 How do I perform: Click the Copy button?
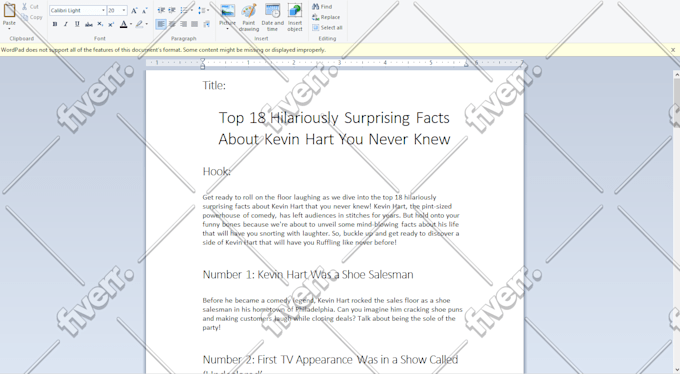click(32, 17)
